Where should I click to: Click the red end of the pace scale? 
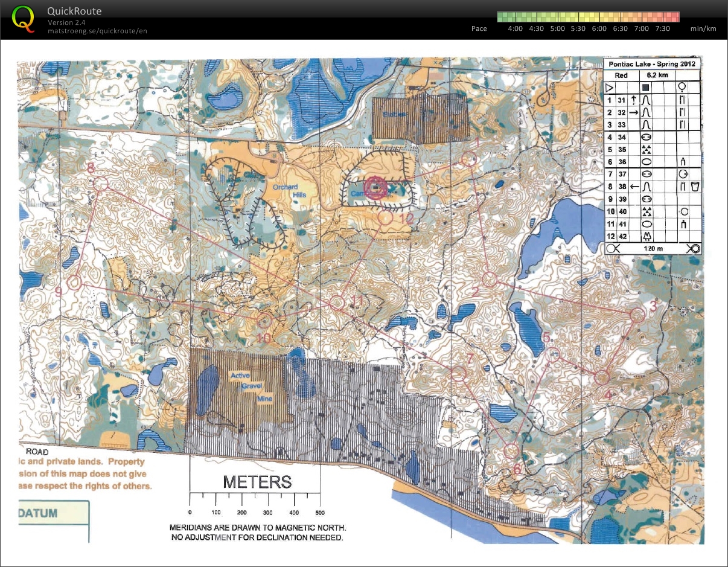(x=675, y=17)
